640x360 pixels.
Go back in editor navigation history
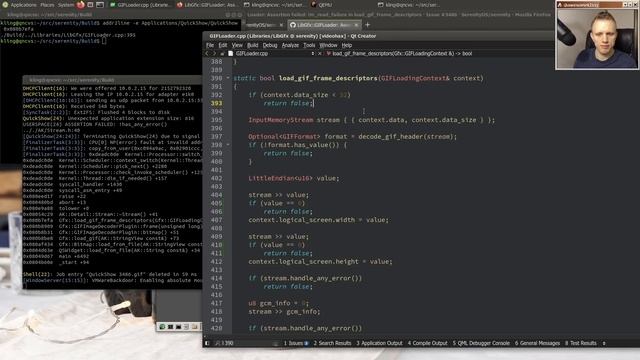207,53
